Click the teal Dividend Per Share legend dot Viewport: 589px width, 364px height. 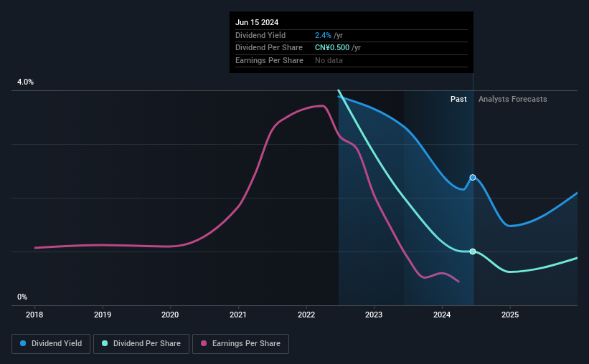point(105,344)
